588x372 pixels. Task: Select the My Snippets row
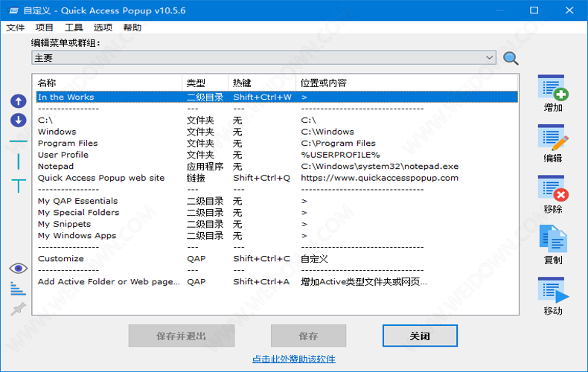click(x=277, y=224)
